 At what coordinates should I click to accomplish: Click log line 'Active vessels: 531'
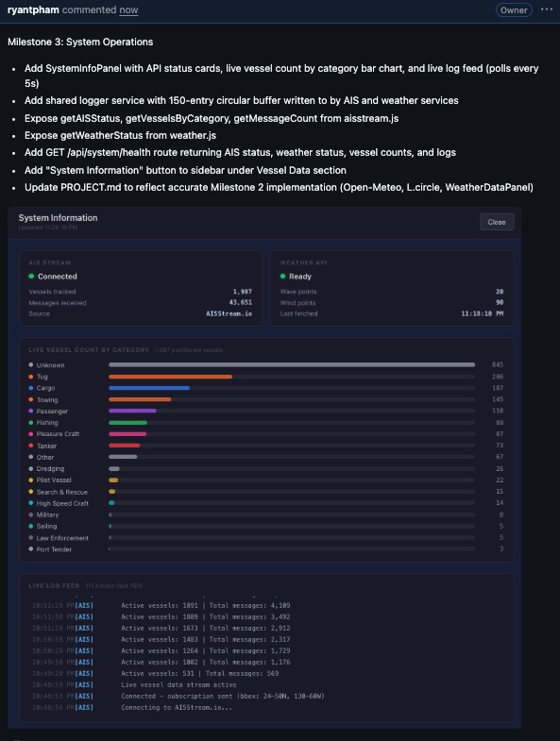(x=199, y=673)
